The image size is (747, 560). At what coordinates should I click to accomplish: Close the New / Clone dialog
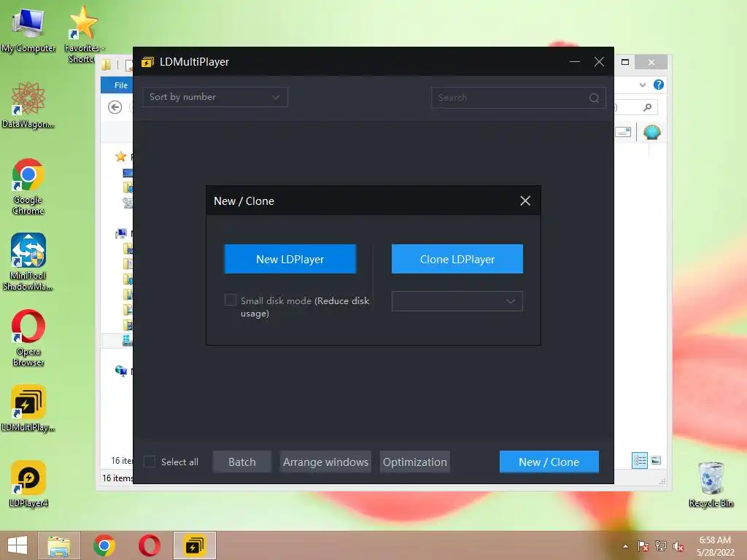click(525, 201)
